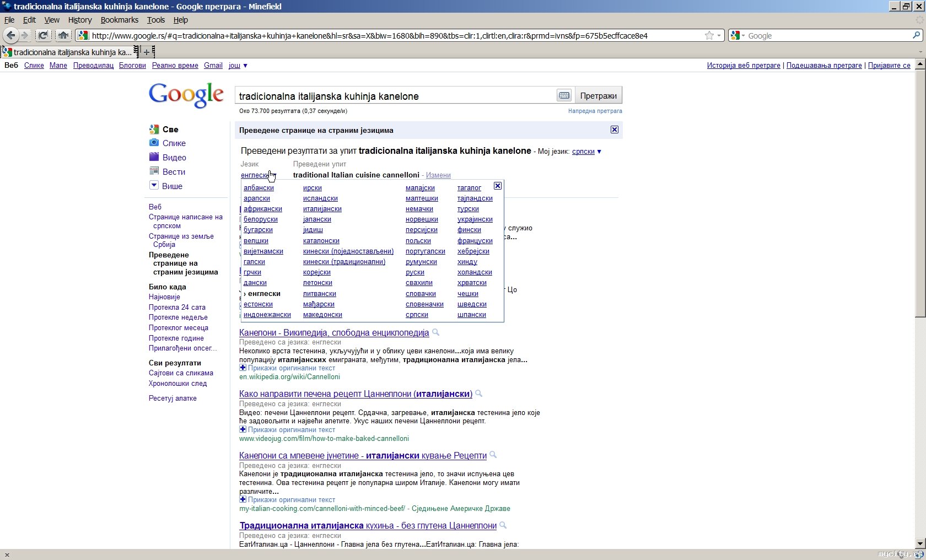Bookmark this page with the star icon
This screenshot has width=926, height=560.
point(709,35)
